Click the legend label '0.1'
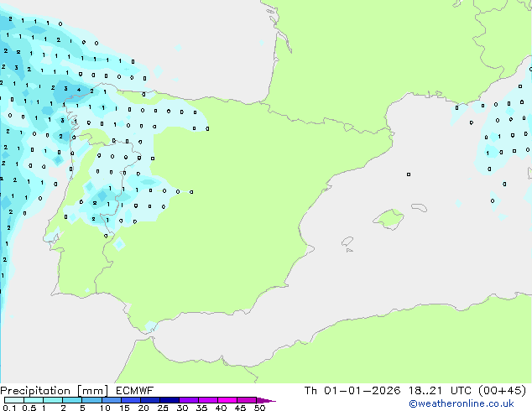Viewport: 532px width, 411px height. coord(9,408)
